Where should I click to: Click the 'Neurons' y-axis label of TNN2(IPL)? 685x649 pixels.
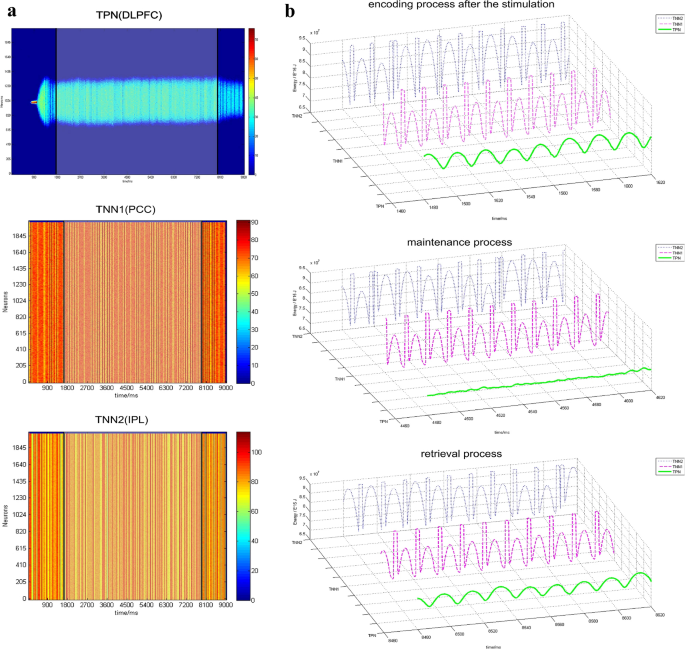[x=5, y=515]
